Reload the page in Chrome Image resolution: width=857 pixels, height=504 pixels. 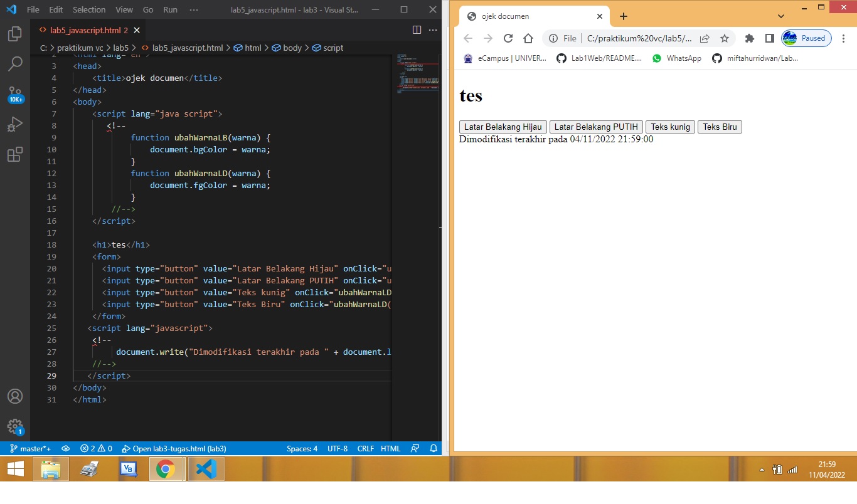[x=508, y=38]
